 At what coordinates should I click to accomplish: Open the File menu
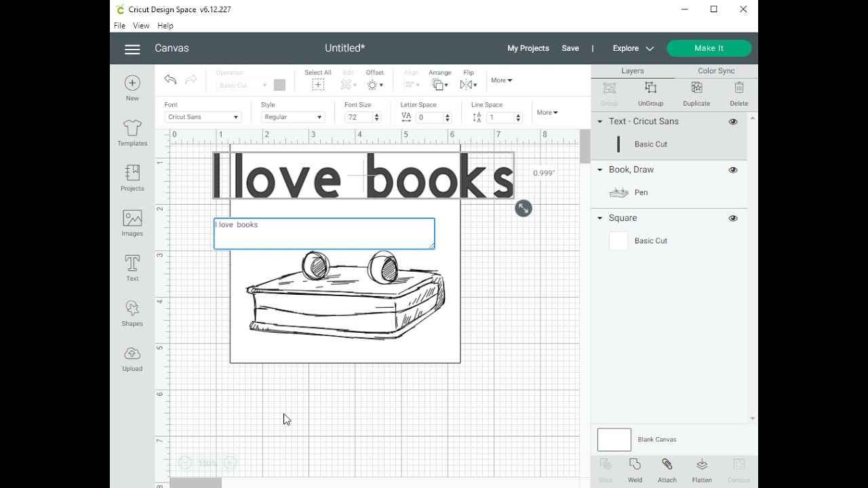119,26
